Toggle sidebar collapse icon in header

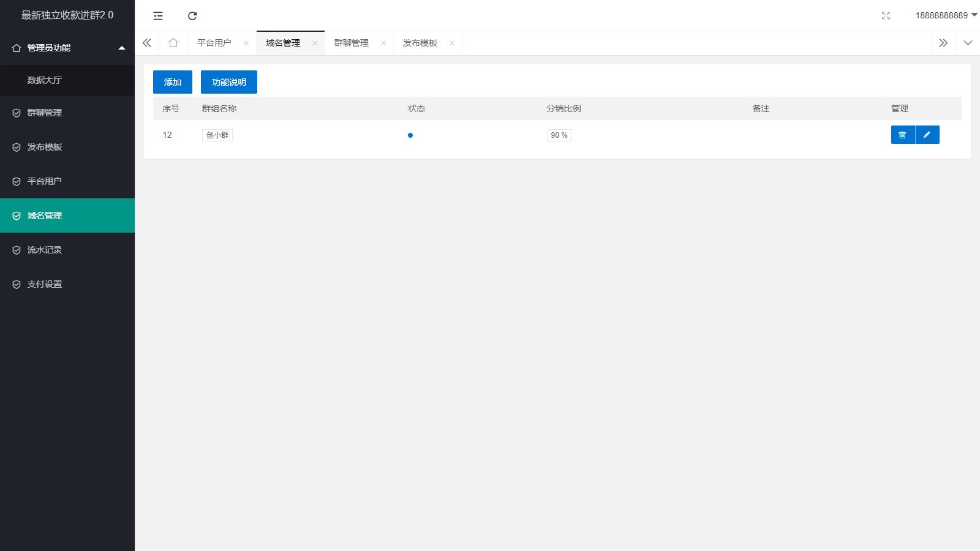(158, 16)
